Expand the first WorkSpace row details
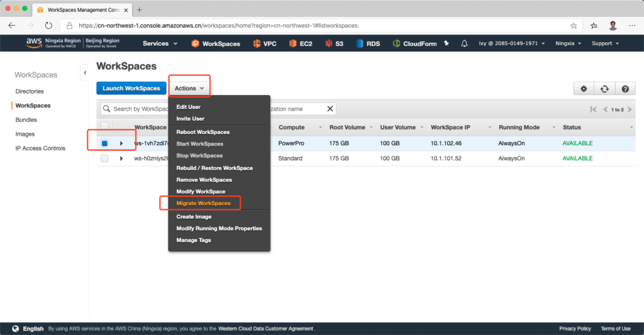The image size is (644, 335). (121, 143)
